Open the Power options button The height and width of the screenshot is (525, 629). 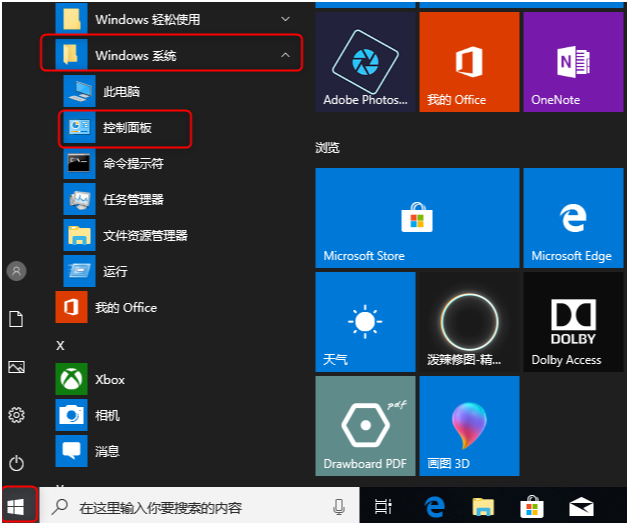[16, 462]
